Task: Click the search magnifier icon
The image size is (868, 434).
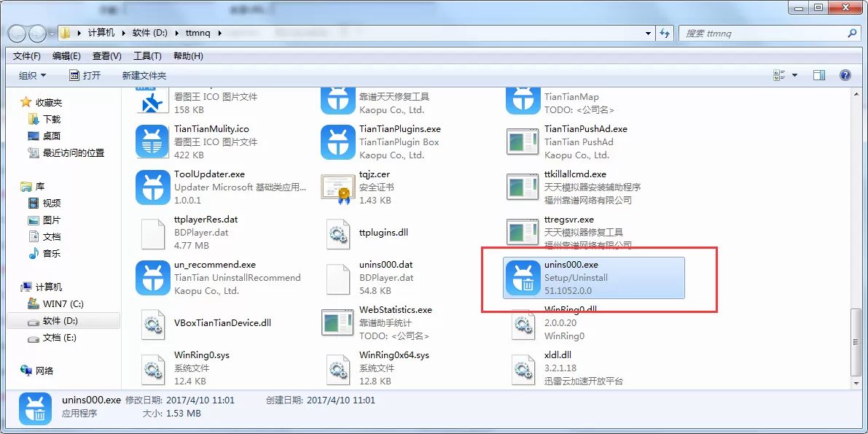Action: point(852,34)
